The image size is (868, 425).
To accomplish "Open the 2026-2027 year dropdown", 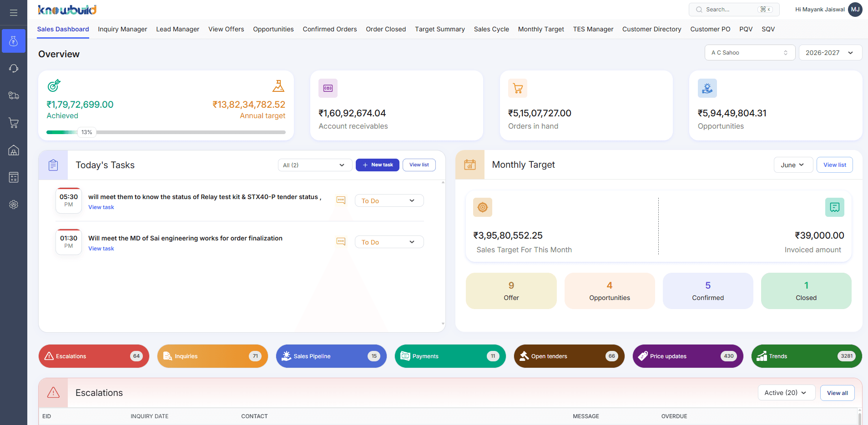I will (830, 53).
